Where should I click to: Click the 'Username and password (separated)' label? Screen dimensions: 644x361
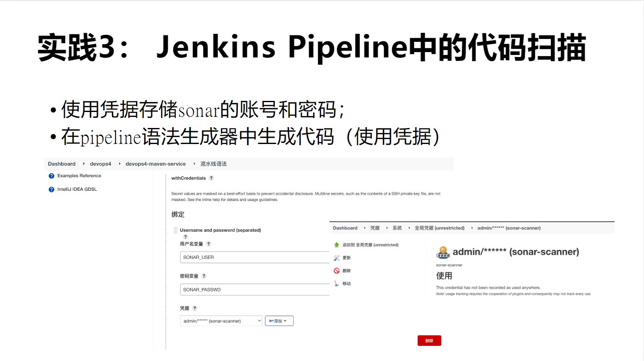click(221, 230)
